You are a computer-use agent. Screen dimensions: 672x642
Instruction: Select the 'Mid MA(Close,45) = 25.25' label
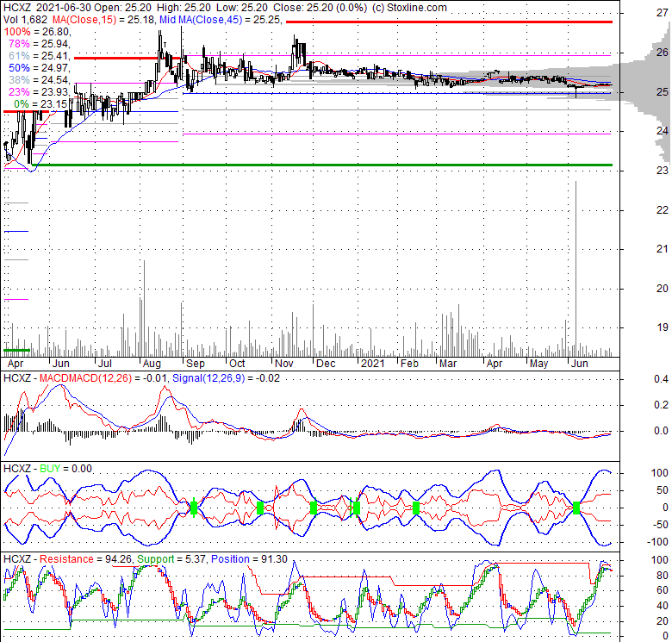point(221,20)
